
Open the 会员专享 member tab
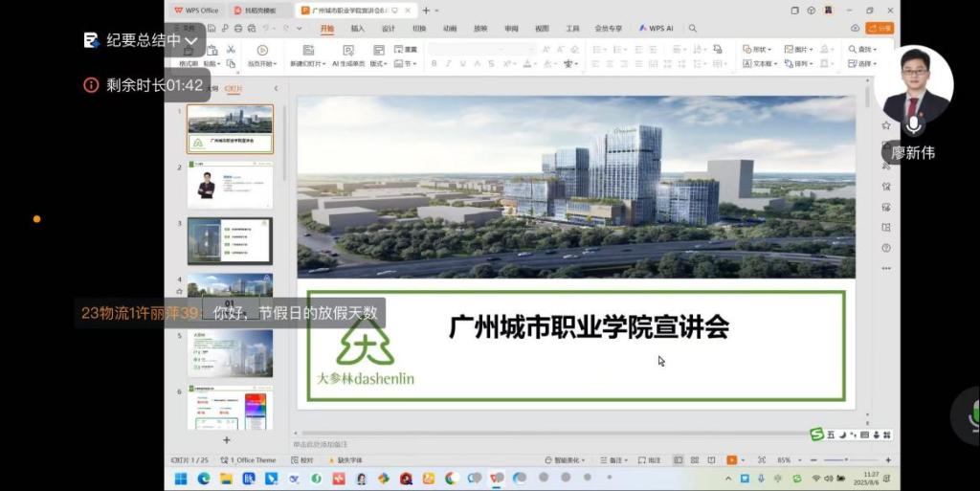click(x=608, y=29)
